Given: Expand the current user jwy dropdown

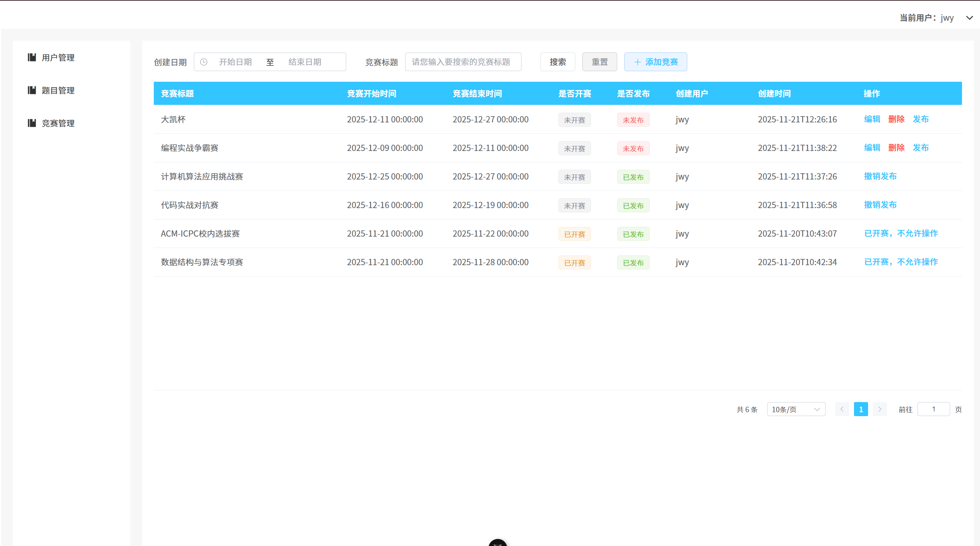Looking at the screenshot, I should click(x=969, y=18).
